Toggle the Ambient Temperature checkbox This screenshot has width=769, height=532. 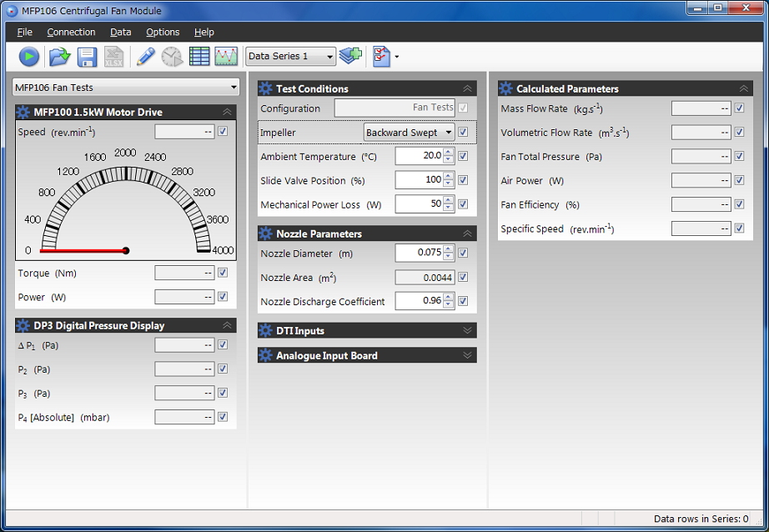click(463, 156)
